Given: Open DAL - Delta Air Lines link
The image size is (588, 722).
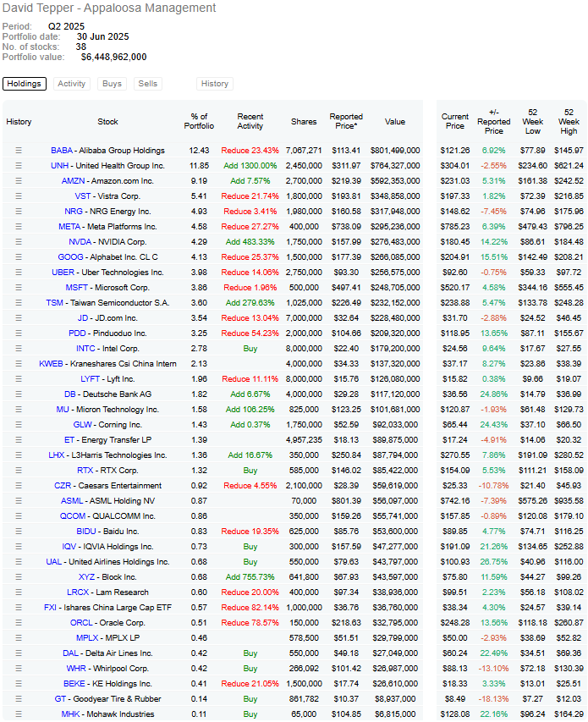Looking at the screenshot, I should coord(107,653).
